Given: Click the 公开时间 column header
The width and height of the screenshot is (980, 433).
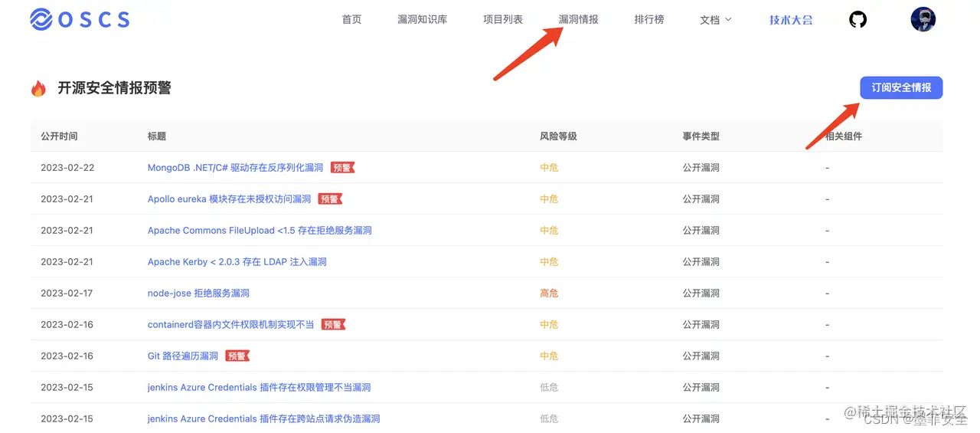Looking at the screenshot, I should click(59, 136).
